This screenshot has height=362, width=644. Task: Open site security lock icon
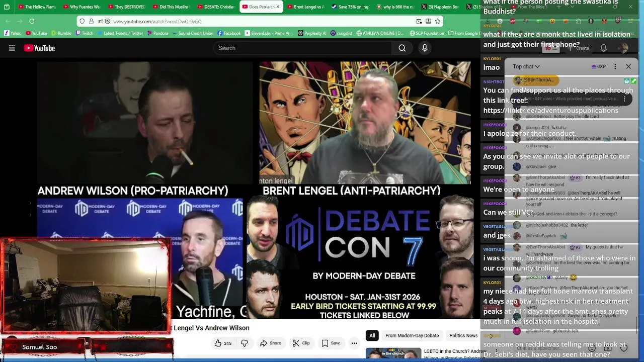pos(91,21)
